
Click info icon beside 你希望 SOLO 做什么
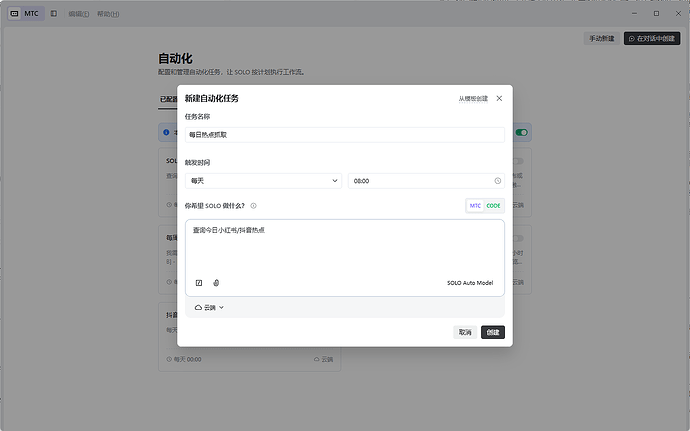tap(253, 206)
